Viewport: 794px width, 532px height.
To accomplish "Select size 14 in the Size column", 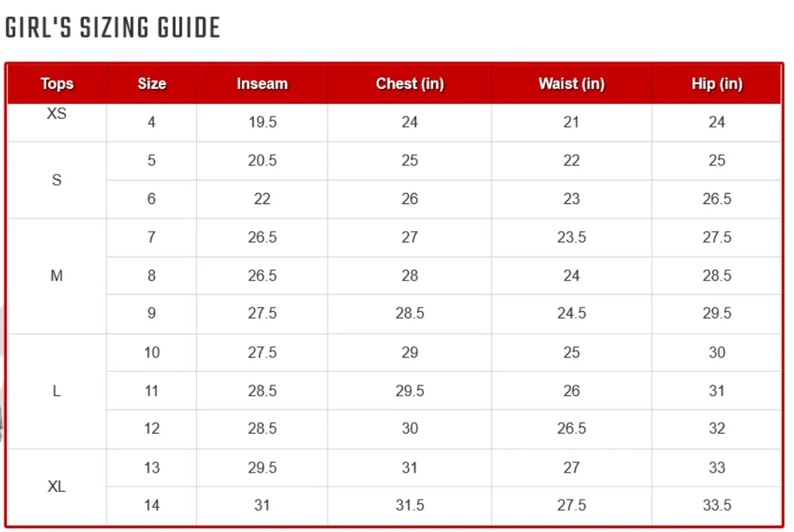I will [x=152, y=505].
